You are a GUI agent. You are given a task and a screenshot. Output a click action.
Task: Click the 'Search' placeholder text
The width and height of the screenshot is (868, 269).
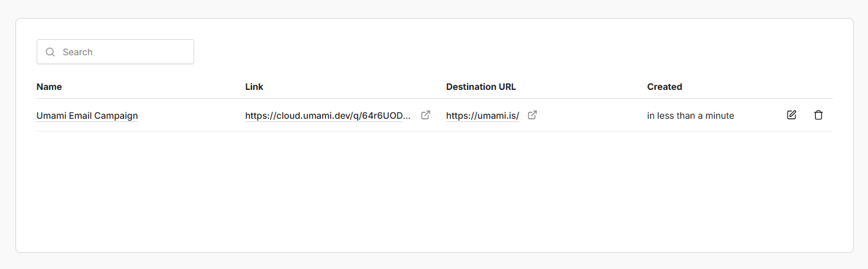(78, 52)
